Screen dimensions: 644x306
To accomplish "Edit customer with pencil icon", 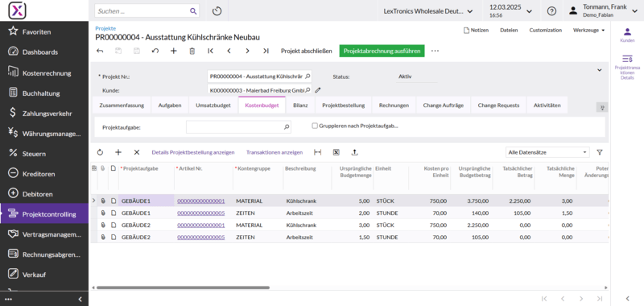I will pyautogui.click(x=317, y=90).
